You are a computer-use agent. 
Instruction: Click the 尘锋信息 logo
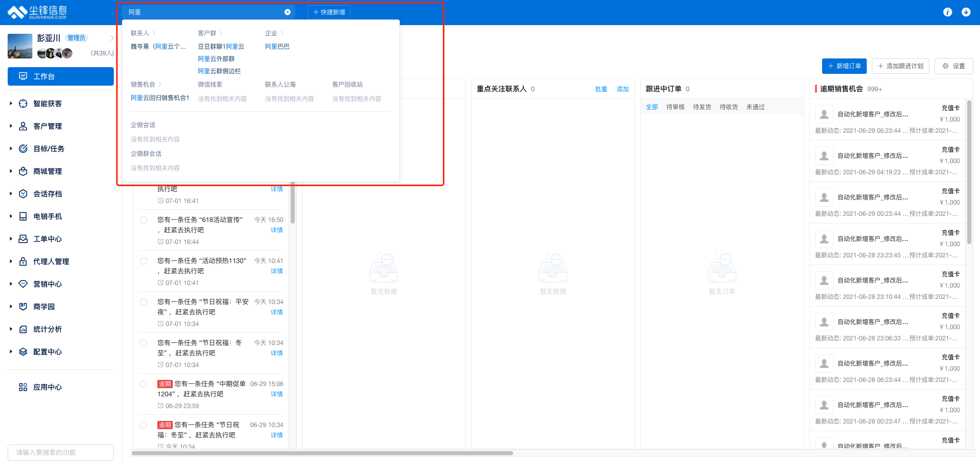[x=37, y=12]
